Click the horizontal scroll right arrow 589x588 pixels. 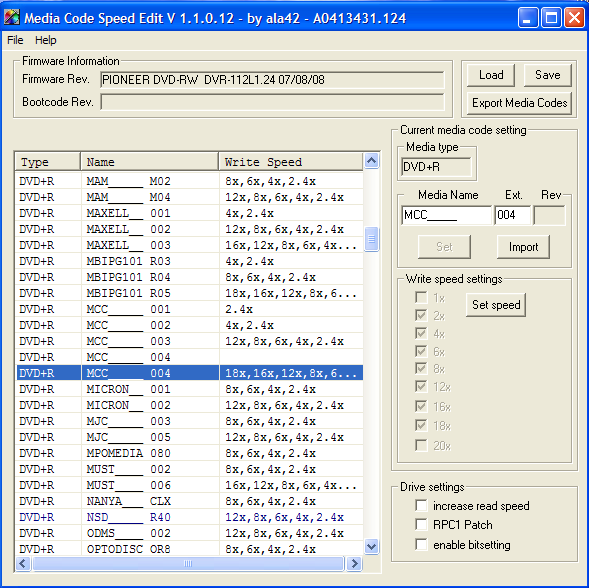pos(354,564)
